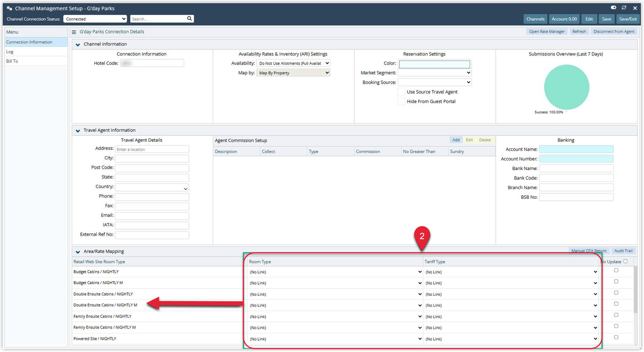The width and height of the screenshot is (644, 352).
Task: Open the Market Segment dropdown
Action: [435, 73]
